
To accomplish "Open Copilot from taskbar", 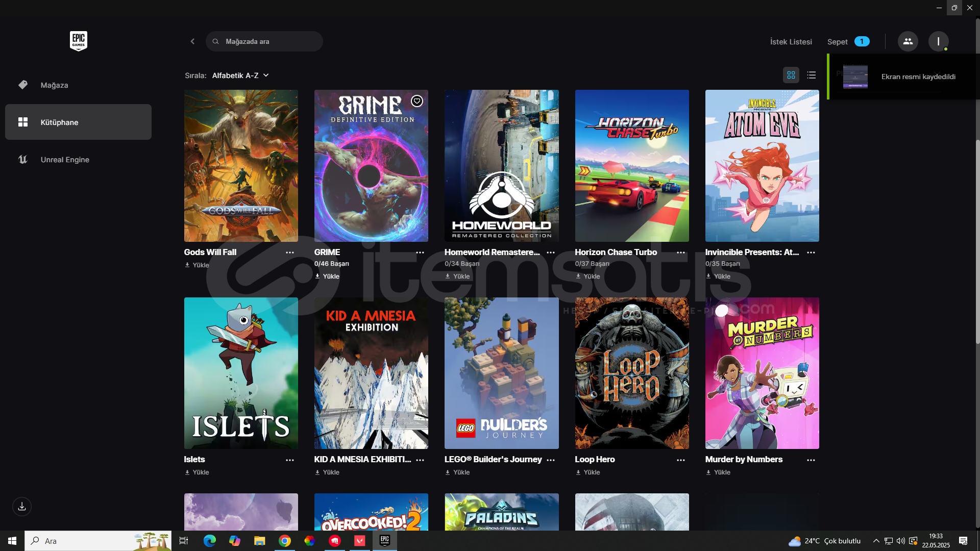I will pos(234,541).
